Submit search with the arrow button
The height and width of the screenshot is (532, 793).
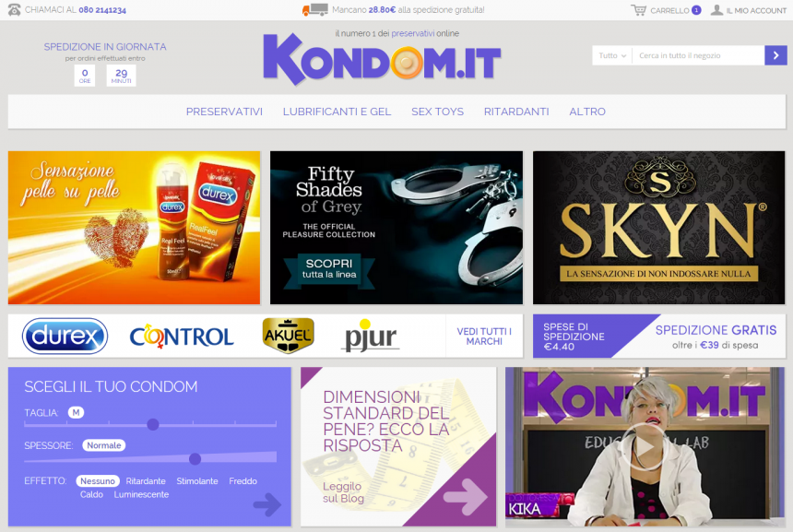tap(775, 55)
